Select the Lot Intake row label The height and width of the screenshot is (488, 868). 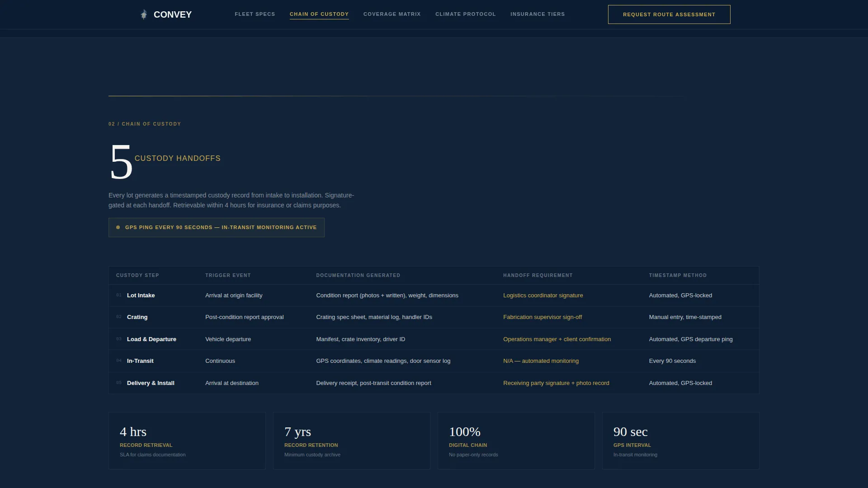pyautogui.click(x=141, y=296)
